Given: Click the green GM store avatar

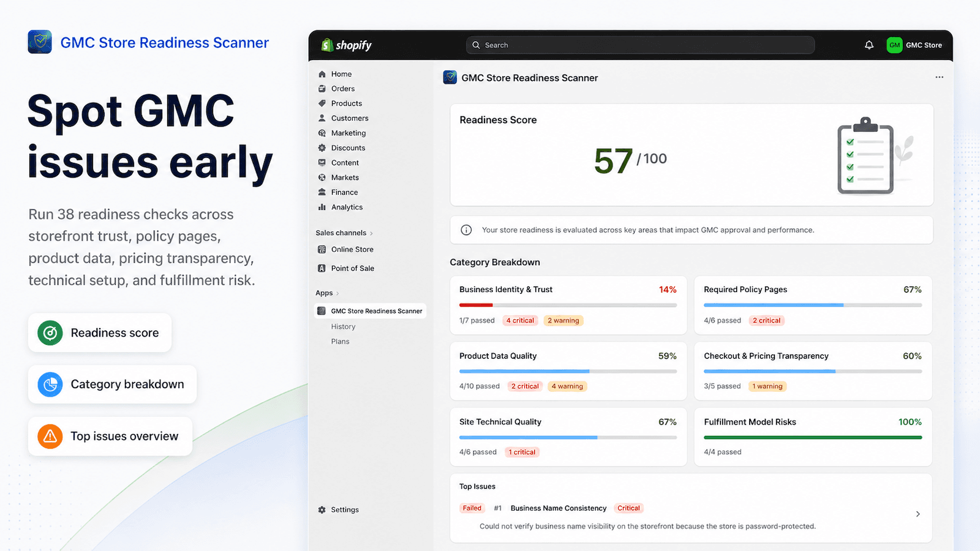Looking at the screenshot, I should click(x=894, y=45).
